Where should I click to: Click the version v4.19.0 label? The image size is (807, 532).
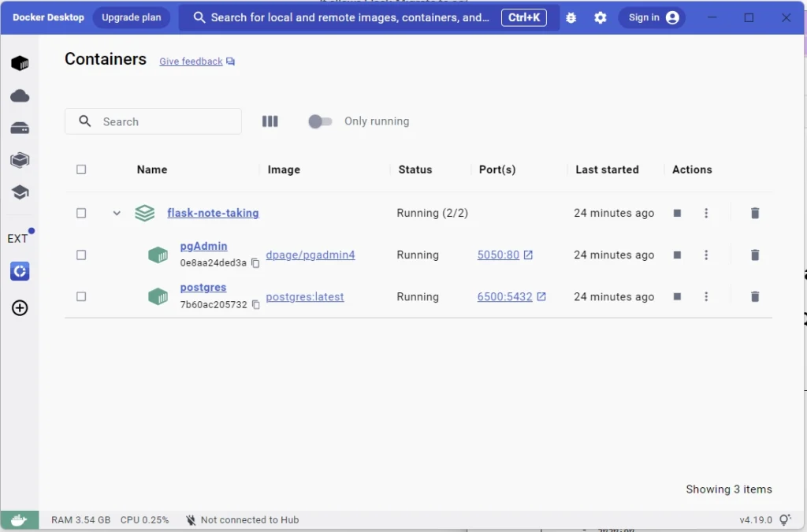pos(756,520)
